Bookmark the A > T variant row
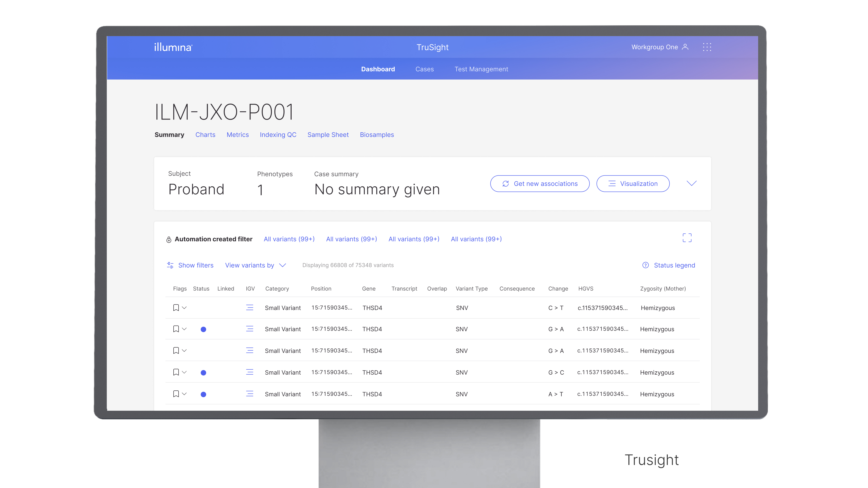Viewport: 868px width, 488px height. click(x=176, y=394)
